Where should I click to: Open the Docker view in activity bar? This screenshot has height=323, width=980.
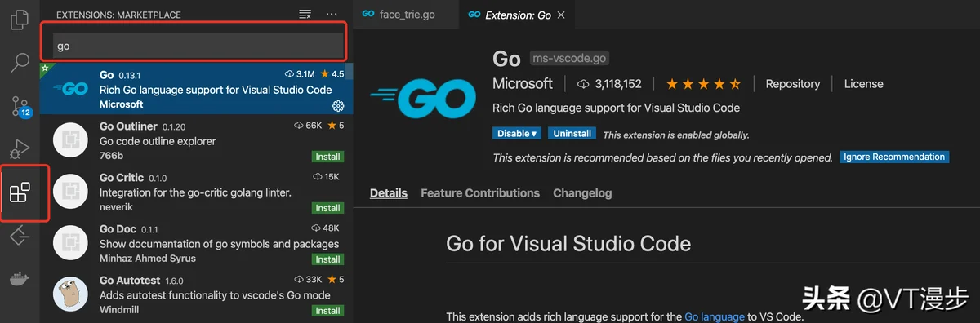[20, 280]
